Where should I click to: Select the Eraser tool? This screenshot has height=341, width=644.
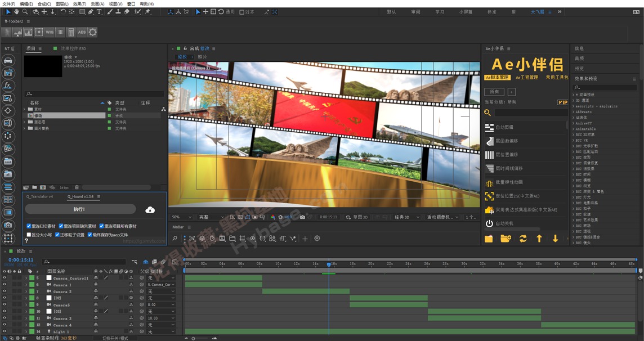tap(127, 12)
